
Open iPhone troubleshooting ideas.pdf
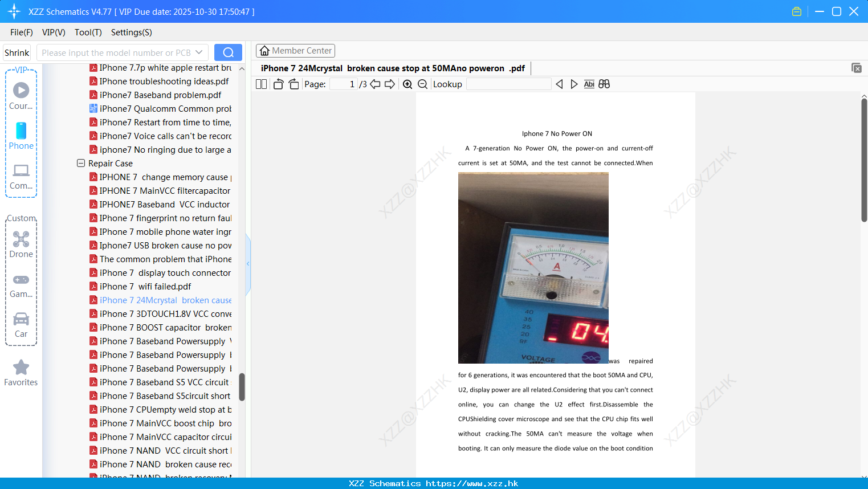pos(159,81)
